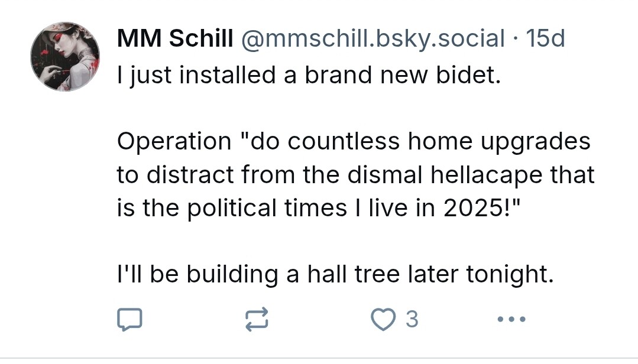Open the @mmschill.bsky.social handle link
This screenshot has width=638, height=364.
point(372,39)
